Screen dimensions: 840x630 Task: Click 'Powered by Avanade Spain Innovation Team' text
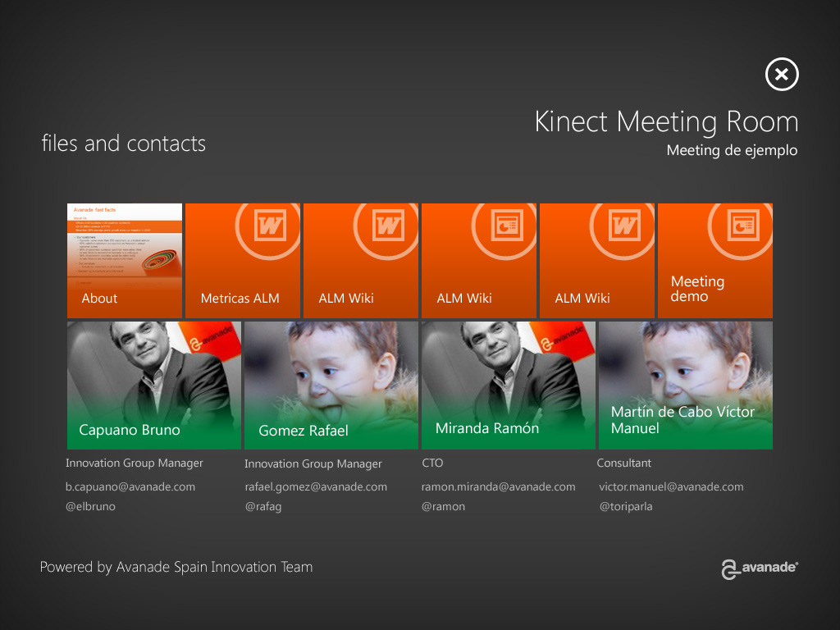tap(176, 567)
